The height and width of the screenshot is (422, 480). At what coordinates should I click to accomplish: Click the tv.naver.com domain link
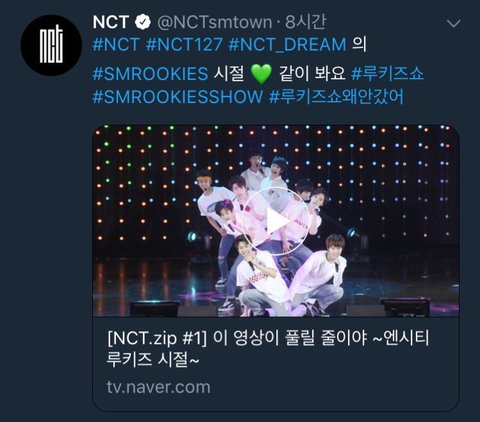coord(158,387)
